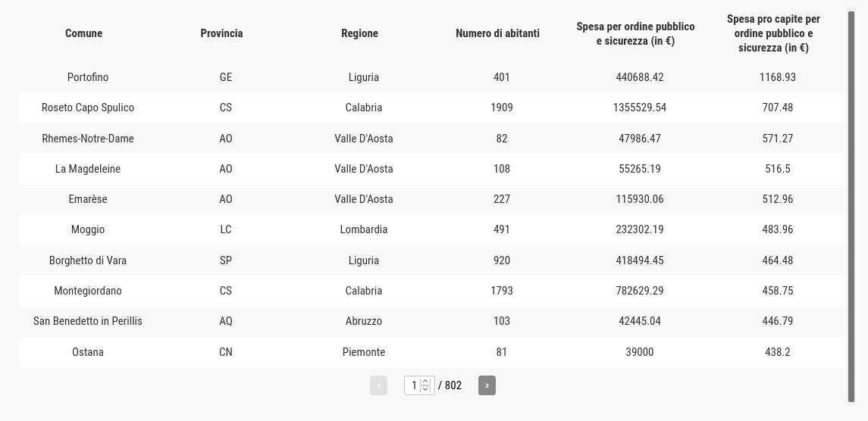Click the Lombardia region cell for Moggio

click(364, 229)
